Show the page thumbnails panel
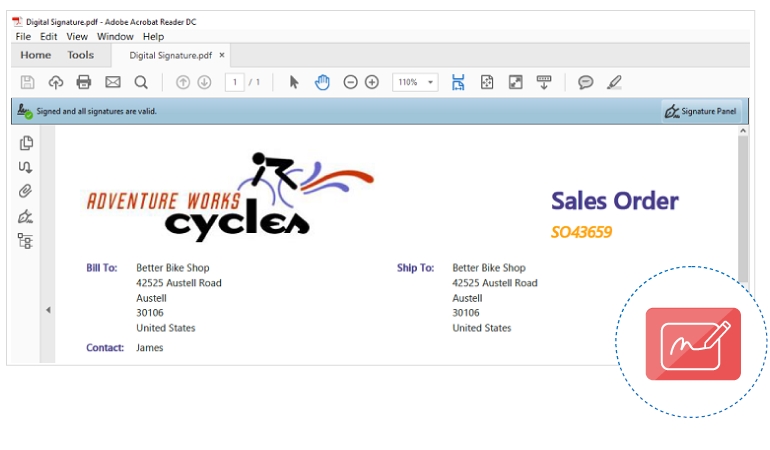 (x=26, y=143)
